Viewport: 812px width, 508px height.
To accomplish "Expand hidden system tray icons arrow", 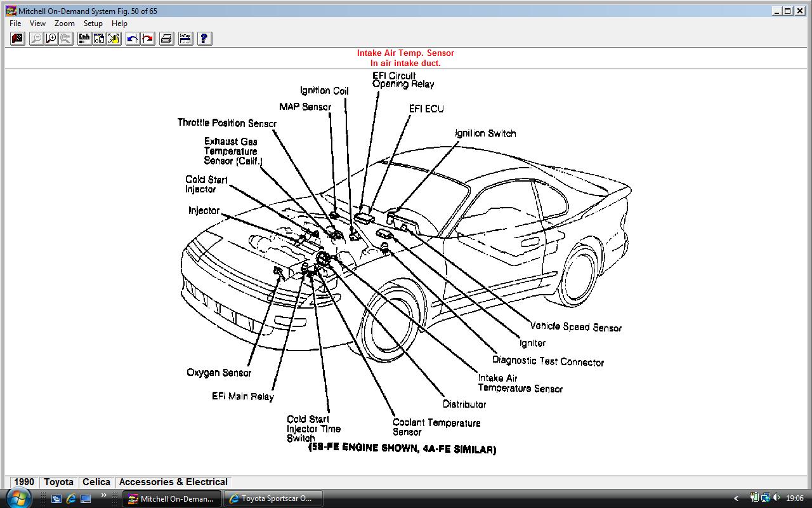I will click(736, 498).
